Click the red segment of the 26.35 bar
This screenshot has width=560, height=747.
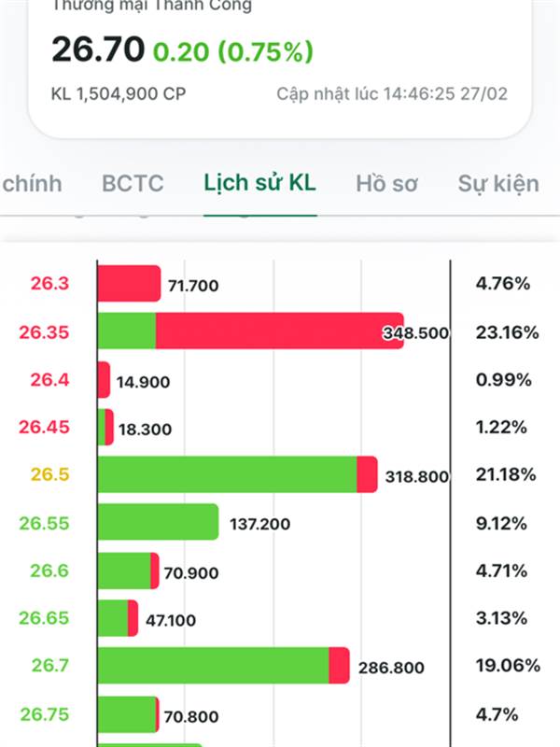[x=278, y=331]
